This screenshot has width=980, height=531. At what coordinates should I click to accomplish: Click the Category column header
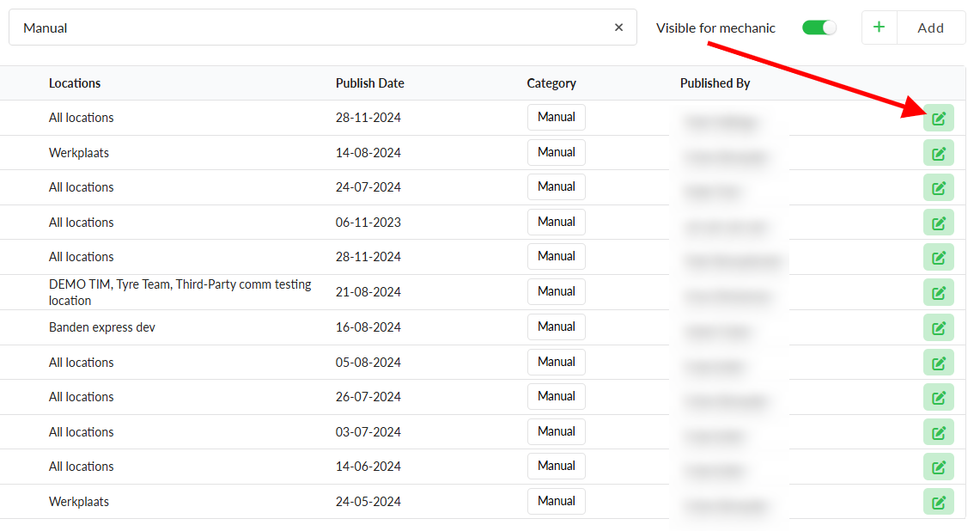[551, 83]
